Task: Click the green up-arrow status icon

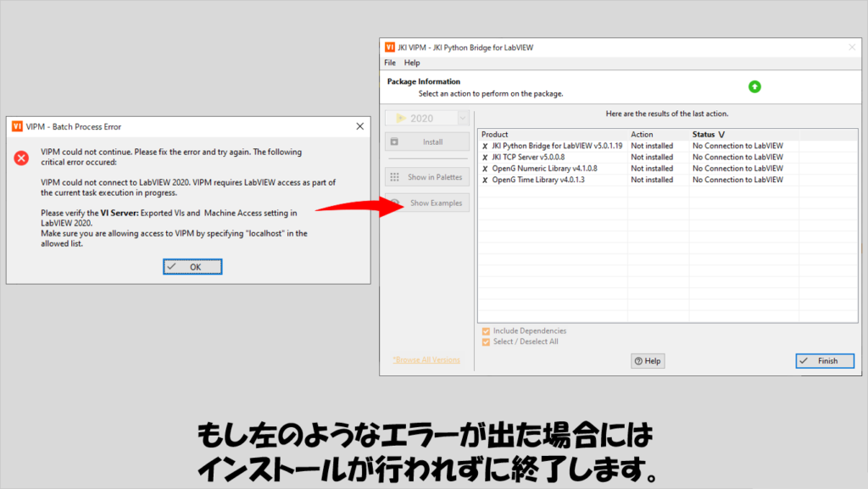Action: coord(754,86)
